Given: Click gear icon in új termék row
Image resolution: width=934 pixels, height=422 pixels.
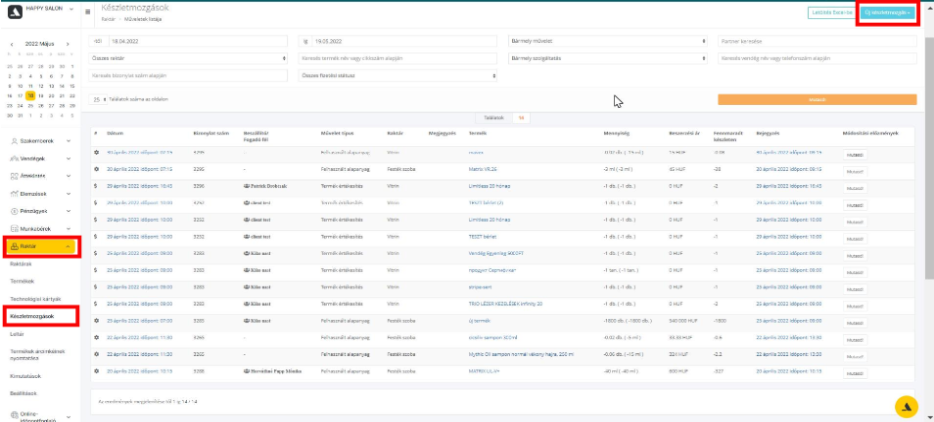Looking at the screenshot, I should 96,321.
